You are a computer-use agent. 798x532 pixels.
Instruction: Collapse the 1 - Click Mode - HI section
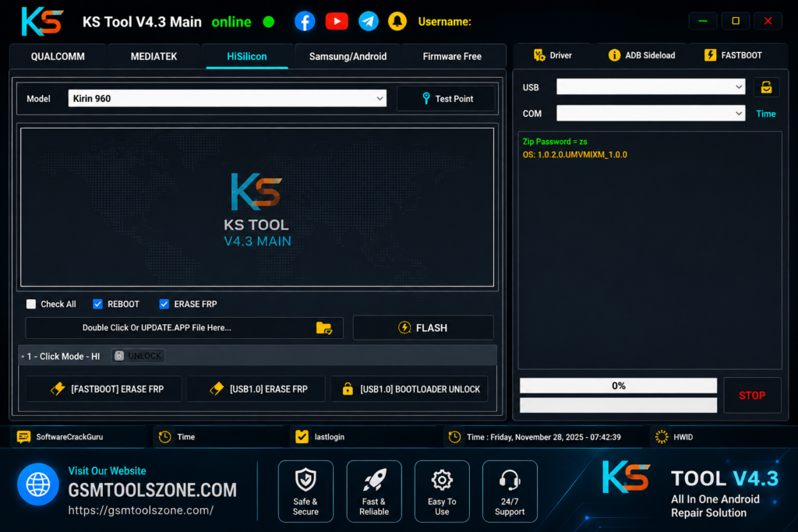[23, 357]
